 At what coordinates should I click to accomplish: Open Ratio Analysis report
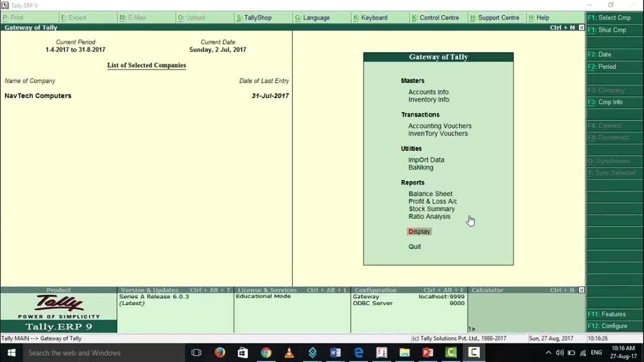429,216
